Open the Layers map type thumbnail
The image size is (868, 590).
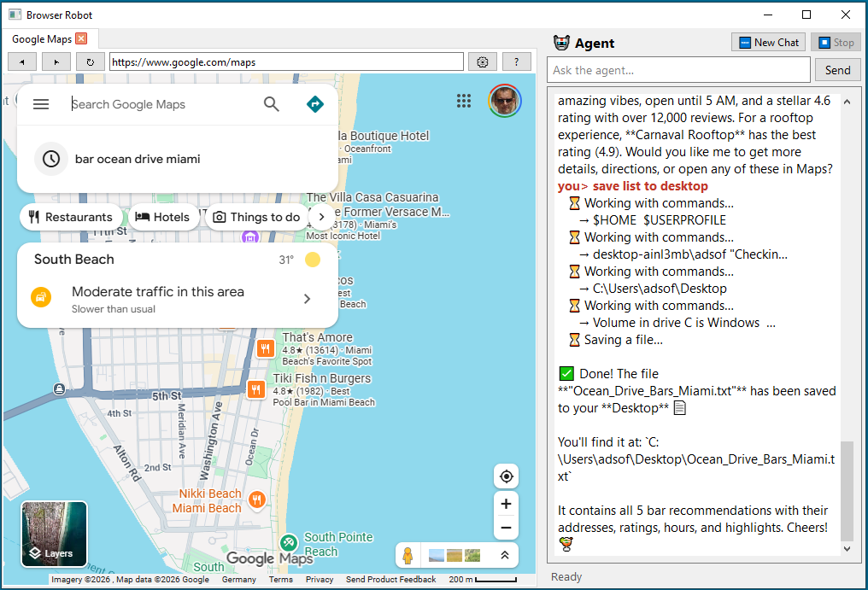point(54,535)
